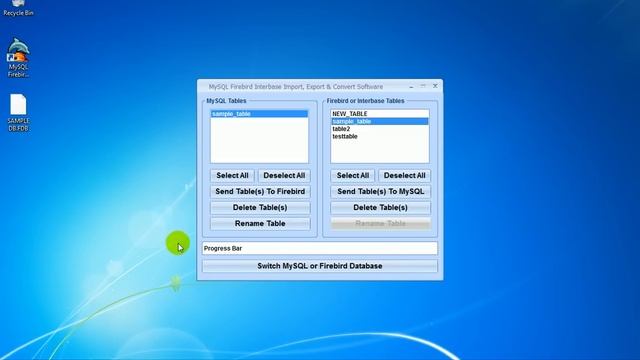Screen dimensions: 640x360
Task: Click Deselect All under Firebird tables
Action: (404, 176)
